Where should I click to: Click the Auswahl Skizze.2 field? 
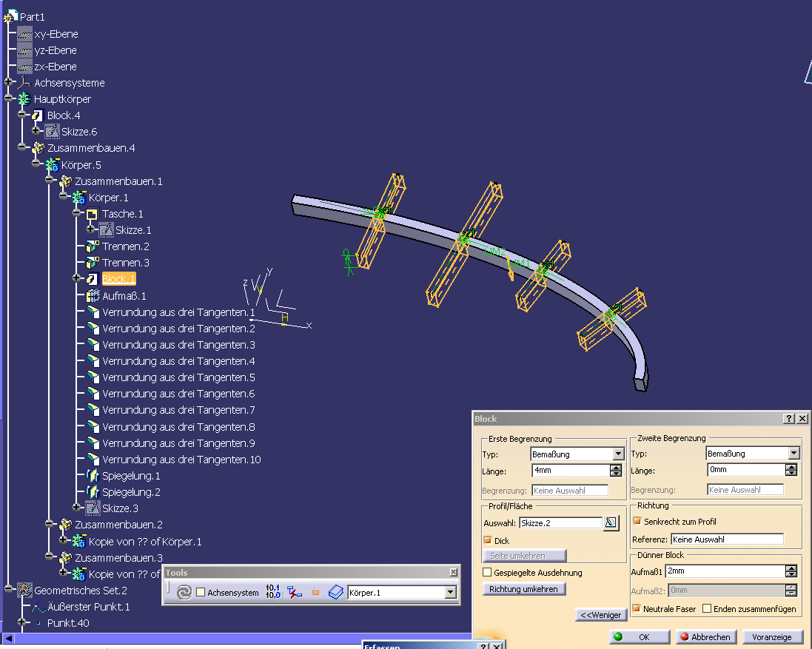pyautogui.click(x=561, y=522)
